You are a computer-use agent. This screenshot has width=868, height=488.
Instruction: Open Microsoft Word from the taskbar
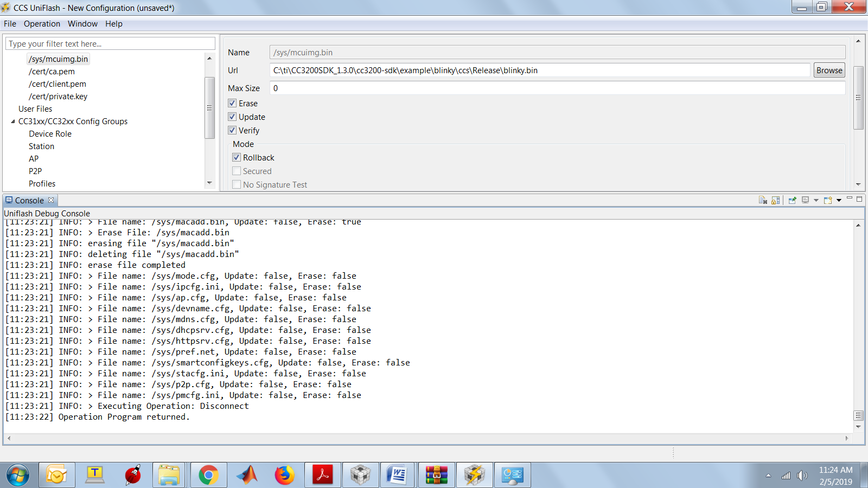click(x=398, y=476)
